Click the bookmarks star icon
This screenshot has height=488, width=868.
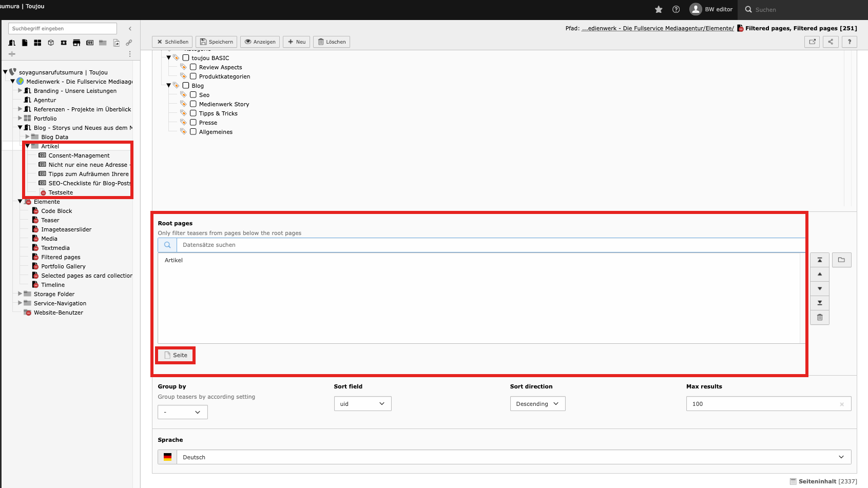click(x=659, y=9)
